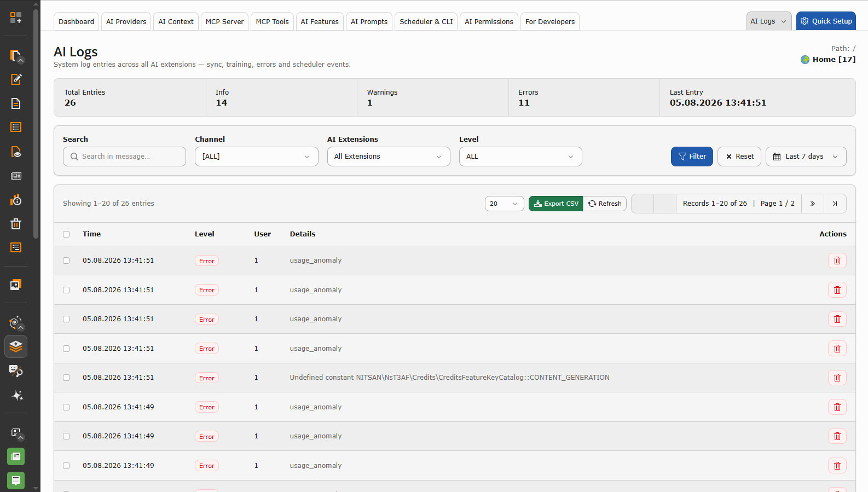Collapse the Web module group in sidebar
Viewport: 868px width, 492px height.
(16, 55)
